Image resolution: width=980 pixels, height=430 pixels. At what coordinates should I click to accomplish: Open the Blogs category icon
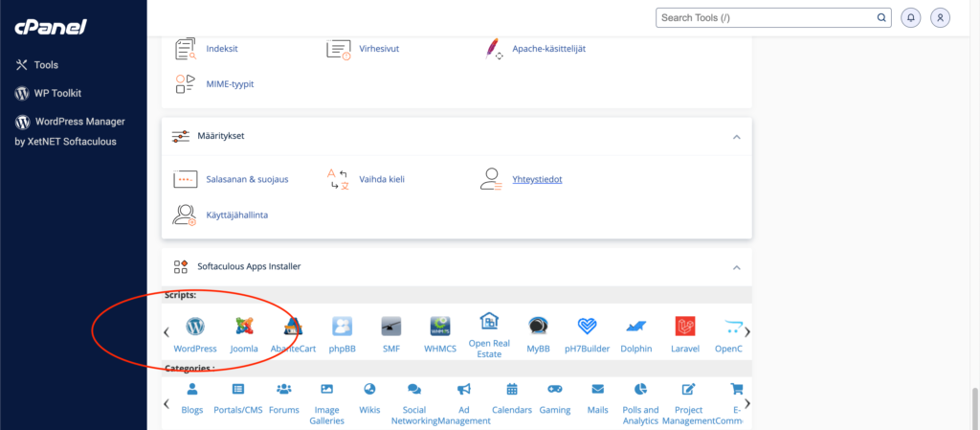pyautogui.click(x=191, y=389)
